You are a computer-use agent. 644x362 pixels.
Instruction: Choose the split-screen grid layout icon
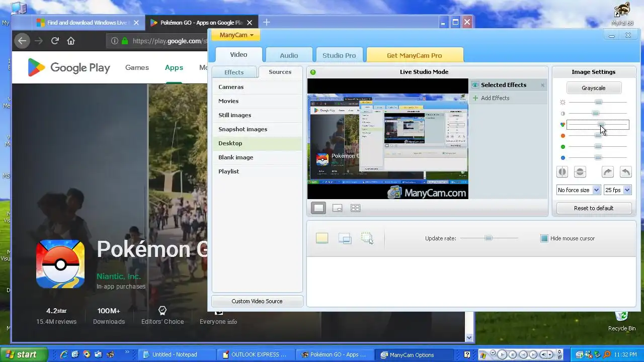coord(355,208)
